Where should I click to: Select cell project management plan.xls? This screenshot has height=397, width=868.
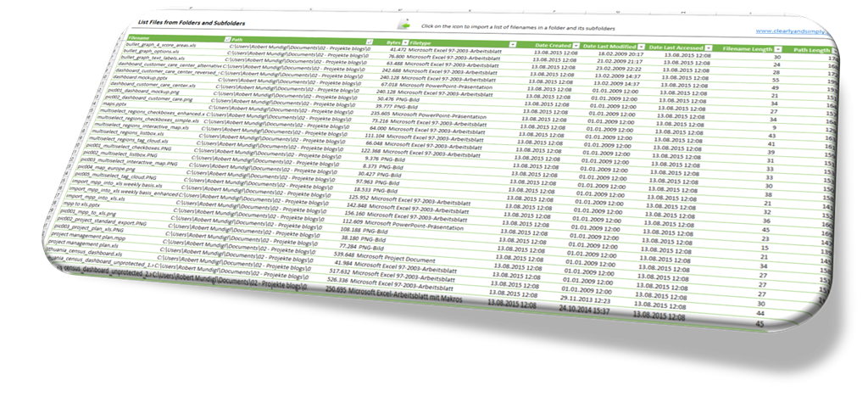[x=82, y=244]
